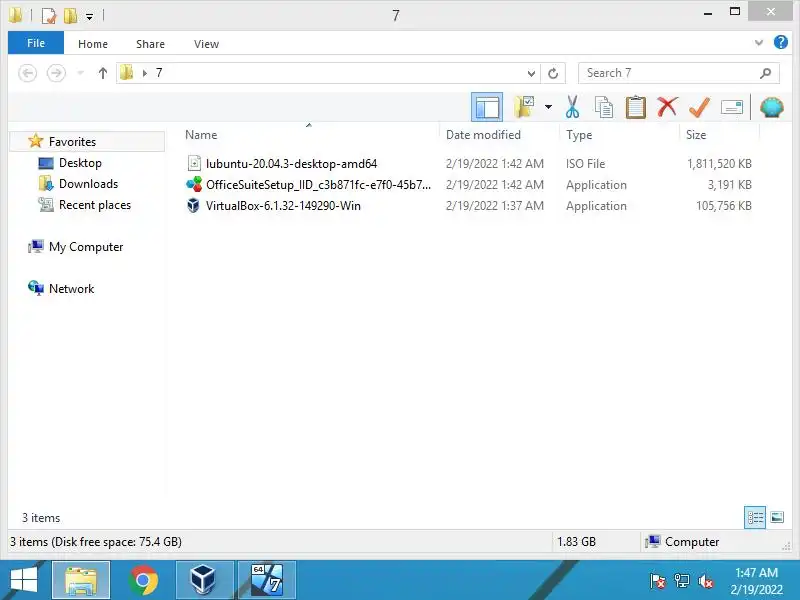Image resolution: width=800 pixels, height=600 pixels.
Task: Open the Quick Access Toolbar customize dropdown
Action: pos(89,17)
